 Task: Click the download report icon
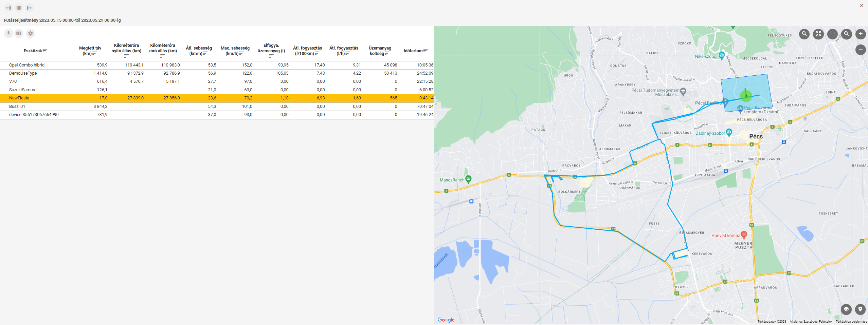pos(8,33)
